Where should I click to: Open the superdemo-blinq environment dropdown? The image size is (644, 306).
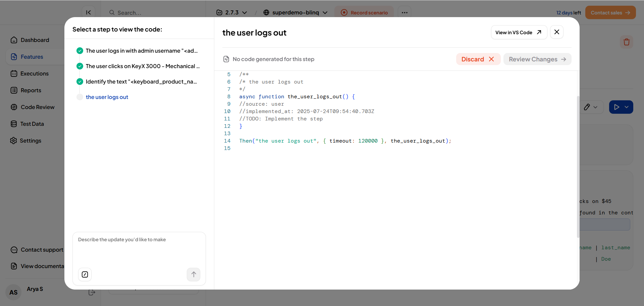tap(295, 13)
